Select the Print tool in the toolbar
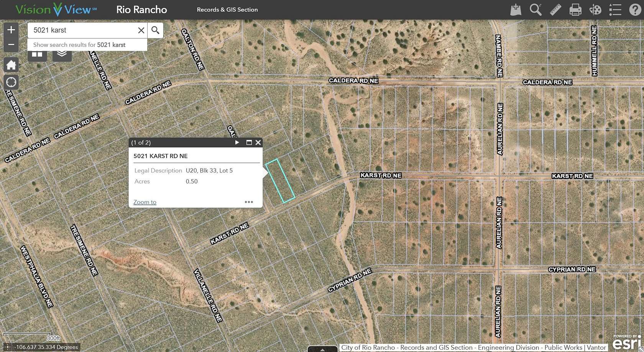 [575, 10]
